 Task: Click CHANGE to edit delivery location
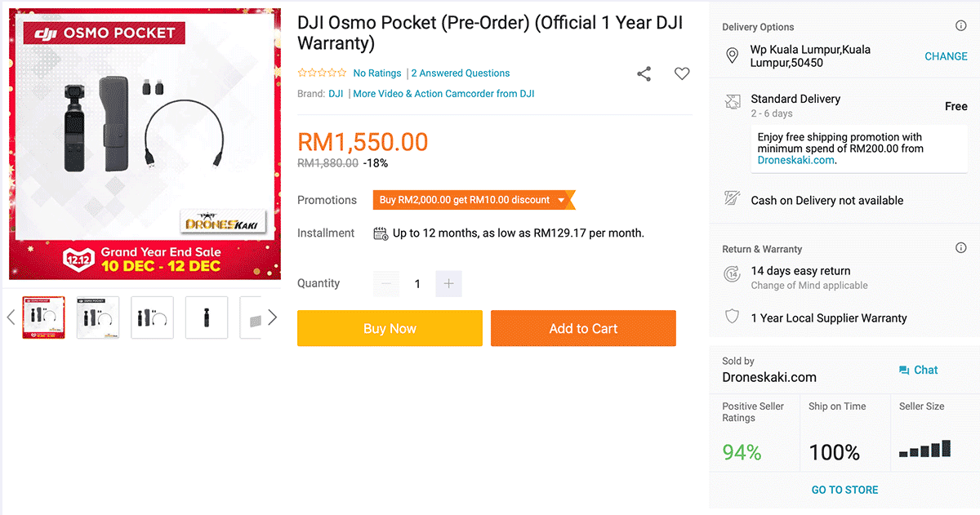(x=946, y=56)
